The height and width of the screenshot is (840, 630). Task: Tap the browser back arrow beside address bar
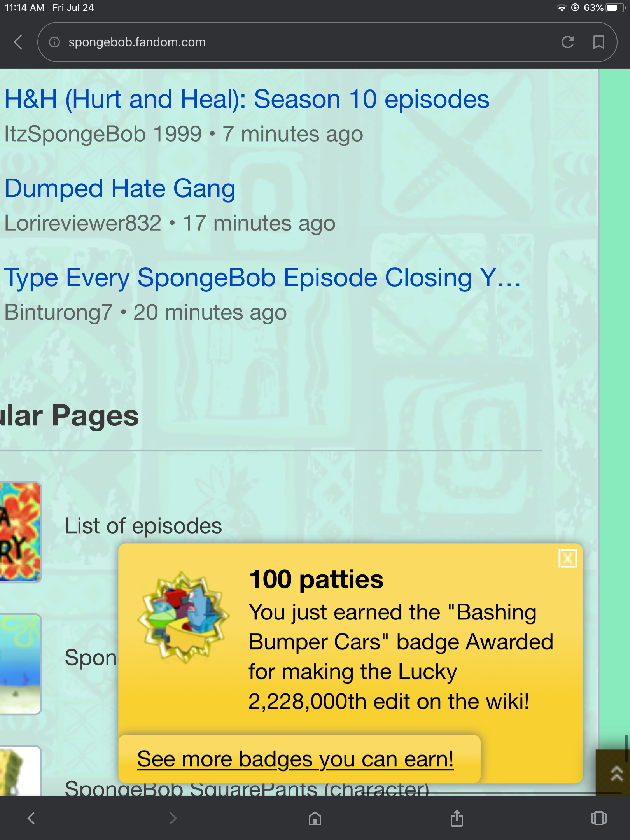(18, 42)
